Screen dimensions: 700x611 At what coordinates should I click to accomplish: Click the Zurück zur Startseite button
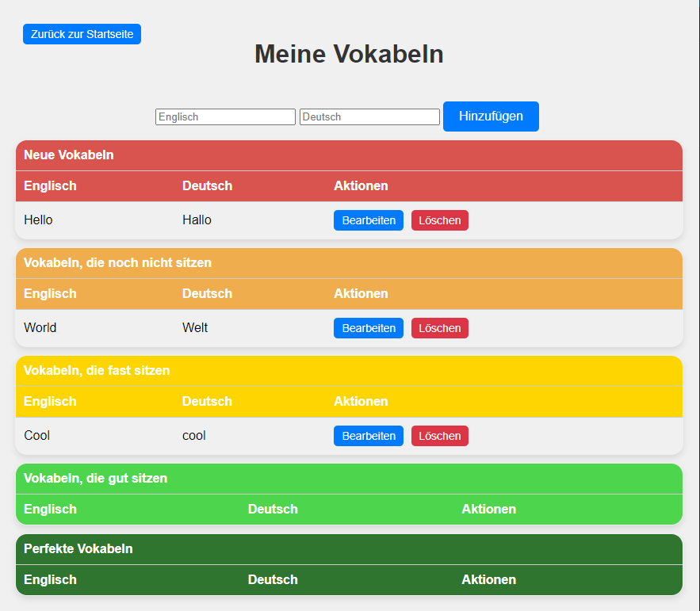tap(82, 34)
